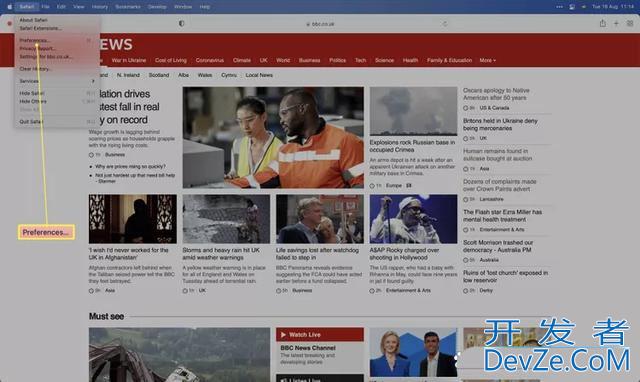This screenshot has width=640, height=382.
Task: Reload the page with the address bar refresh icon
Action: click(x=445, y=24)
